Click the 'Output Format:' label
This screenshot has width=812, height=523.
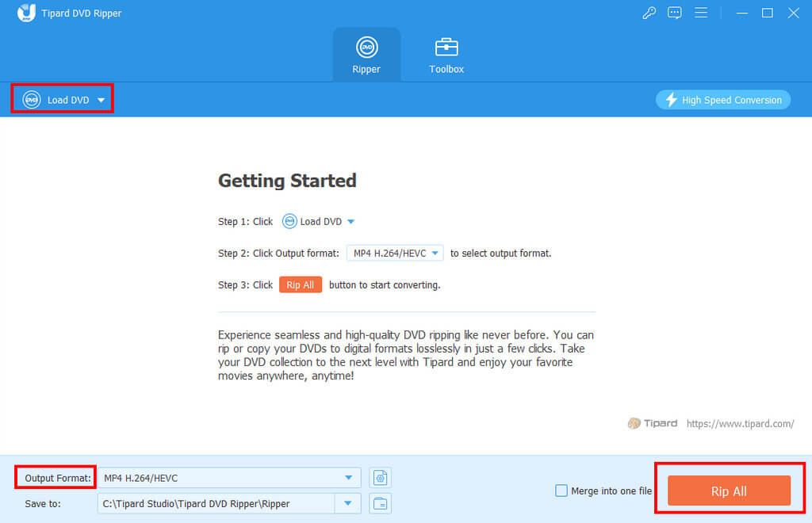(57, 478)
